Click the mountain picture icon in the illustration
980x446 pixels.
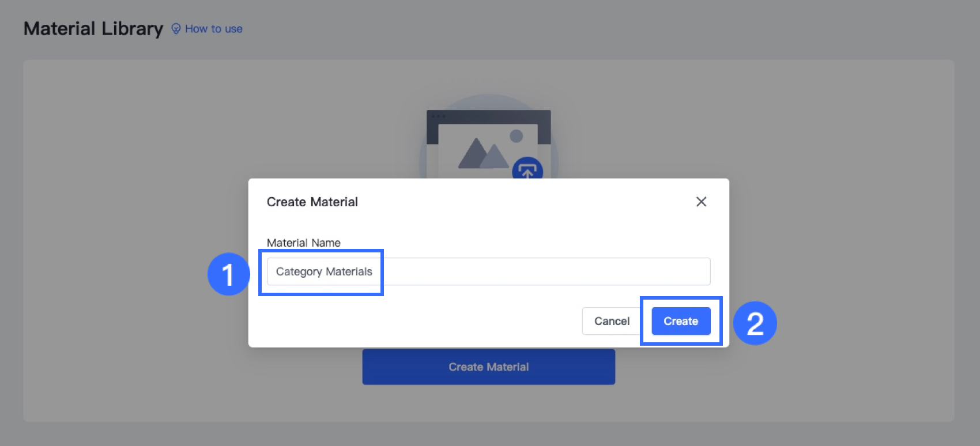(483, 153)
